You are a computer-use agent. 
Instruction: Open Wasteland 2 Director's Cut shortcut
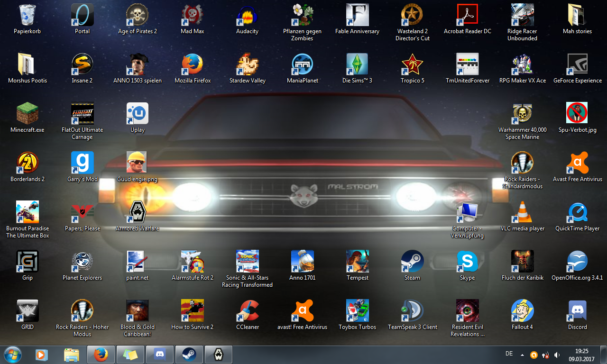pos(413,15)
